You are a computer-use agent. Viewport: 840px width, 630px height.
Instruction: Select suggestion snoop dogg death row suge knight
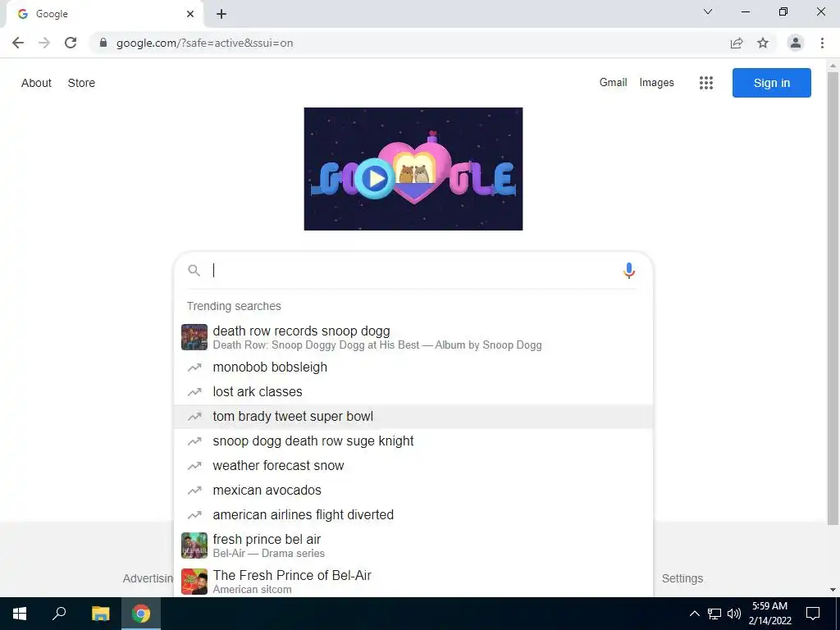click(x=413, y=441)
